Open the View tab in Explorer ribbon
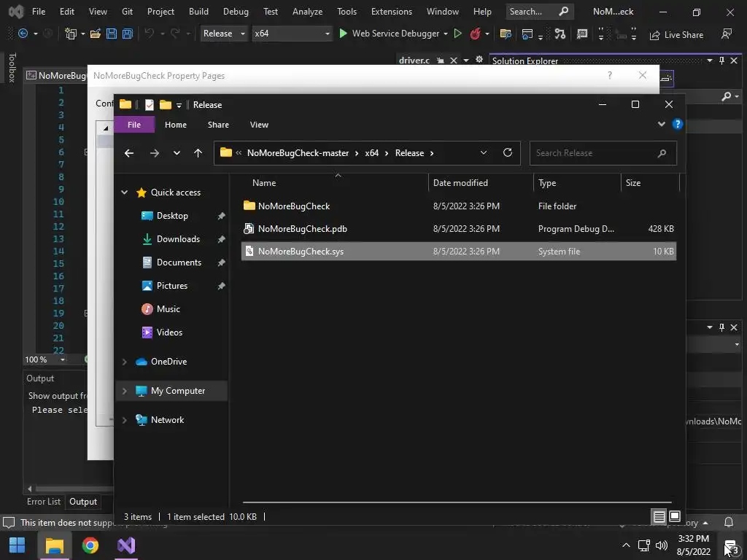747x560 pixels. pyautogui.click(x=259, y=125)
